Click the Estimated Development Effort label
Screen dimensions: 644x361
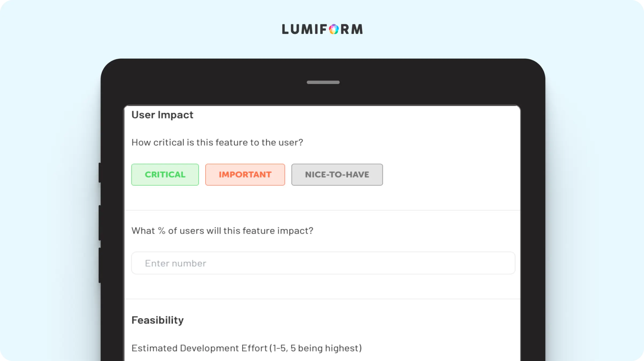pyautogui.click(x=247, y=348)
